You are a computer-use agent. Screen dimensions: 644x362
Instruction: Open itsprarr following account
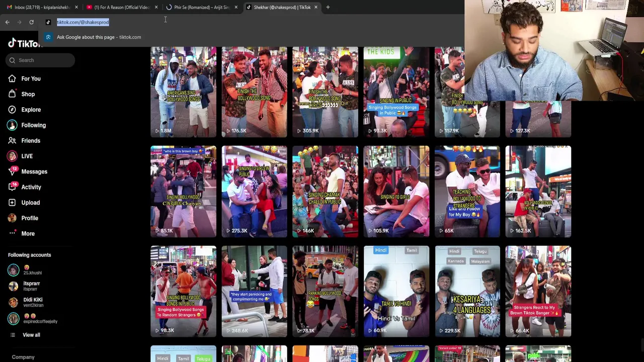(31, 286)
